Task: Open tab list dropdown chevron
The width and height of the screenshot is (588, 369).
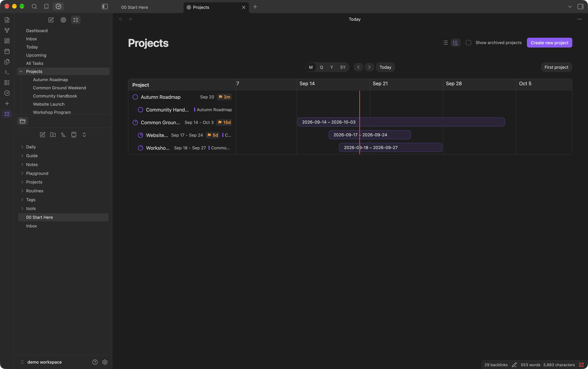Action: (x=570, y=7)
